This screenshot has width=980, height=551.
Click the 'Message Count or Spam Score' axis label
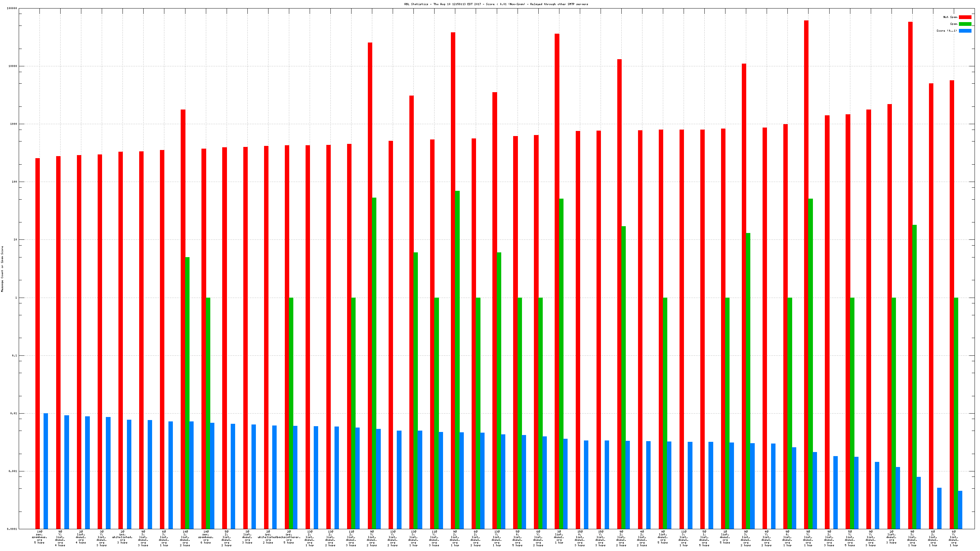[x=2, y=269]
